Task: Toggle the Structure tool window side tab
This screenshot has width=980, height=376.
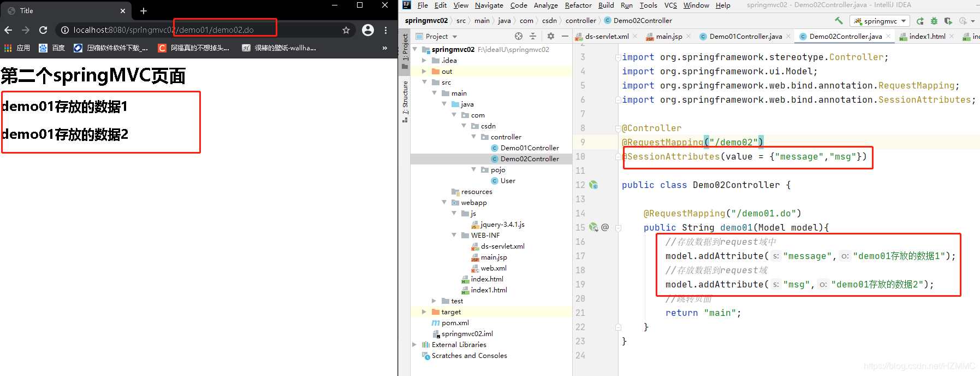Action: (x=405, y=101)
